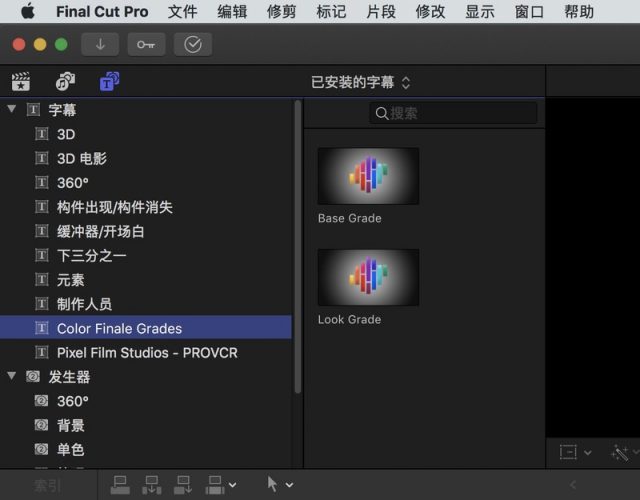
Task: Click the 索引 timeline index button
Action: pyautogui.click(x=47, y=485)
